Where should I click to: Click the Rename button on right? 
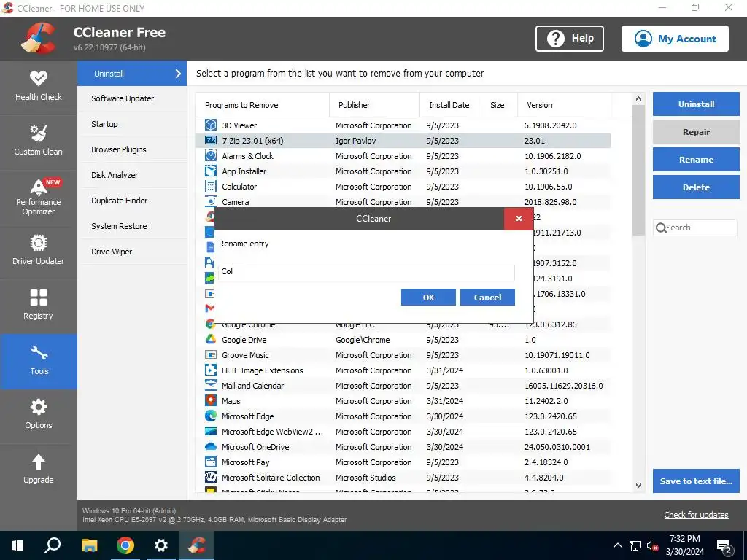[695, 160]
